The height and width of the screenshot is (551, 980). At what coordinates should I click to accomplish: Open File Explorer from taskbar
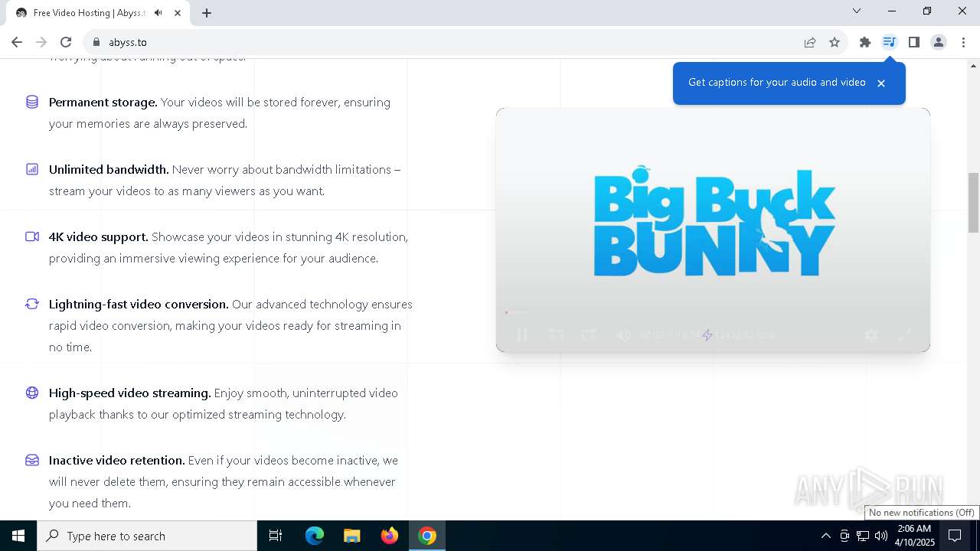click(352, 536)
